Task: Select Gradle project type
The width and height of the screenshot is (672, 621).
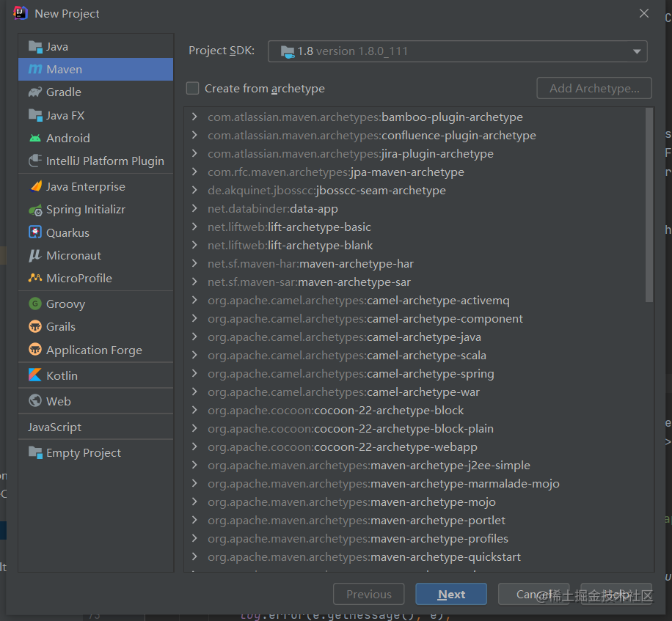Action: pyautogui.click(x=96, y=92)
